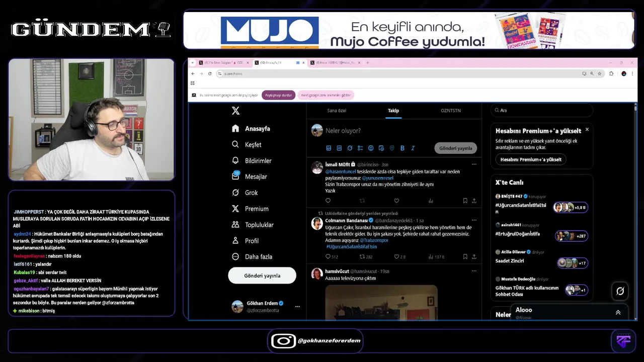This screenshot has width=644, height=362.
Task: Click meet.google.com sekmesini göster button
Action: [326, 95]
